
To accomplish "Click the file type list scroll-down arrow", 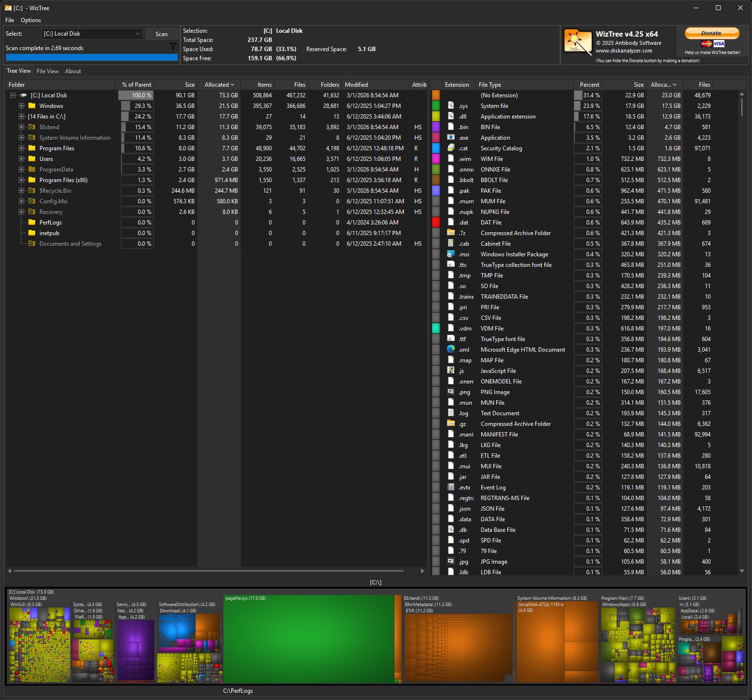I will click(x=742, y=571).
